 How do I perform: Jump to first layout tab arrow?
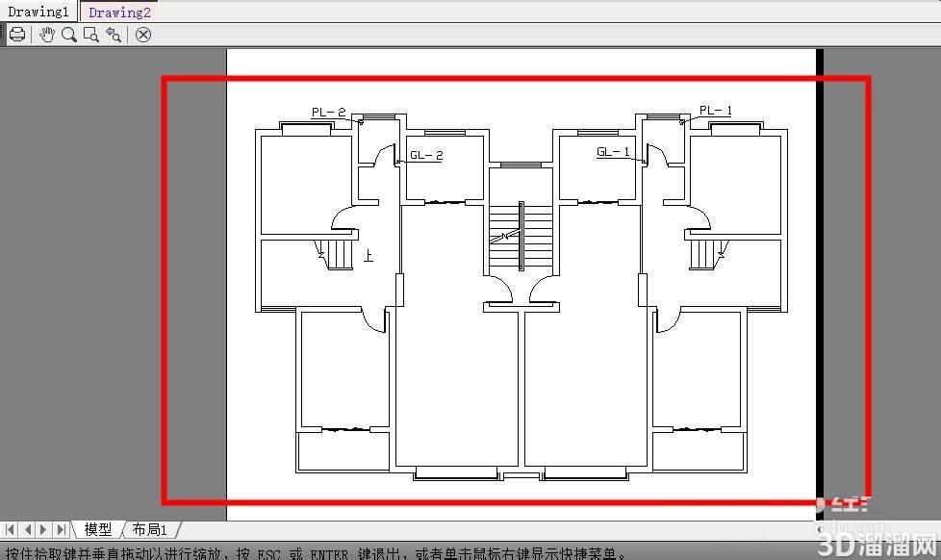click(10, 529)
